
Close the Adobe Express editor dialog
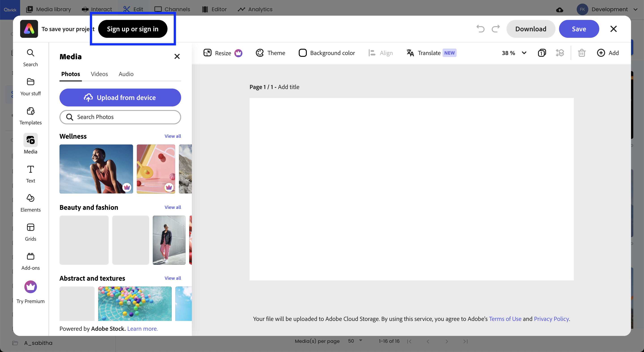point(614,29)
